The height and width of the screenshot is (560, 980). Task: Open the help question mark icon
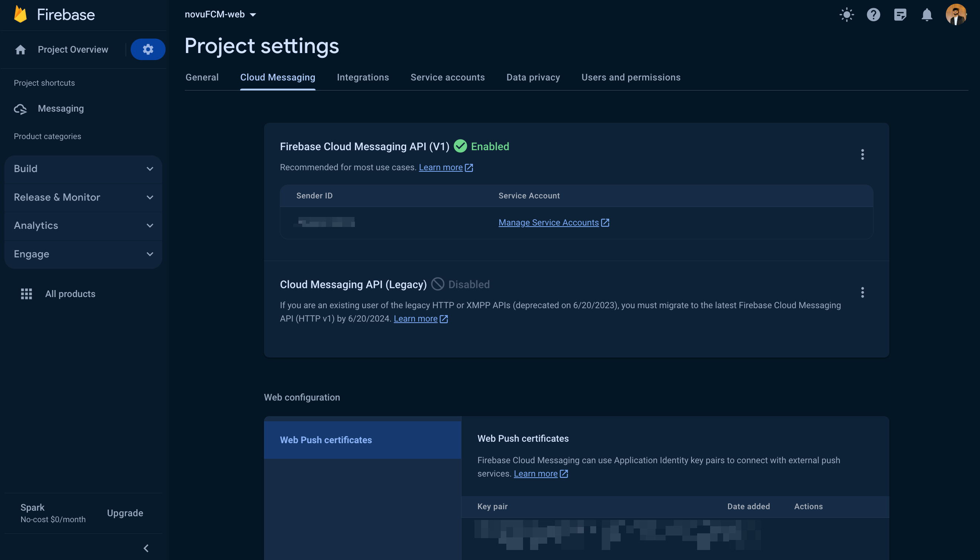(x=873, y=14)
